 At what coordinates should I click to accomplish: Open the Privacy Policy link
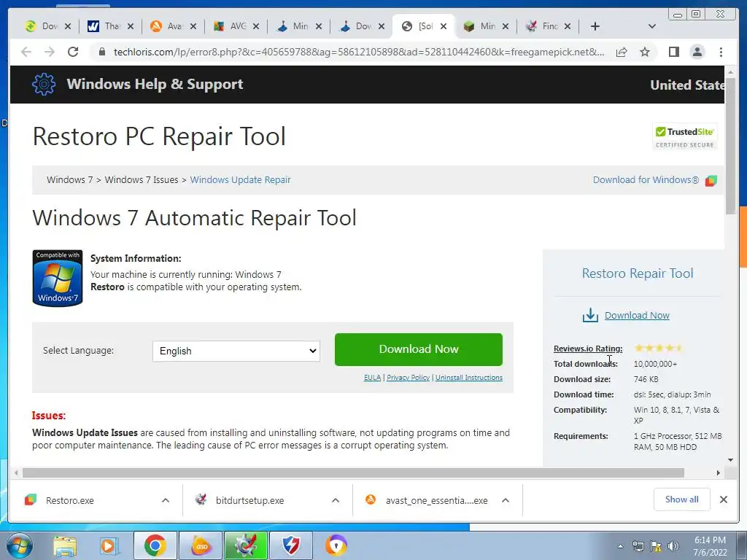click(408, 378)
